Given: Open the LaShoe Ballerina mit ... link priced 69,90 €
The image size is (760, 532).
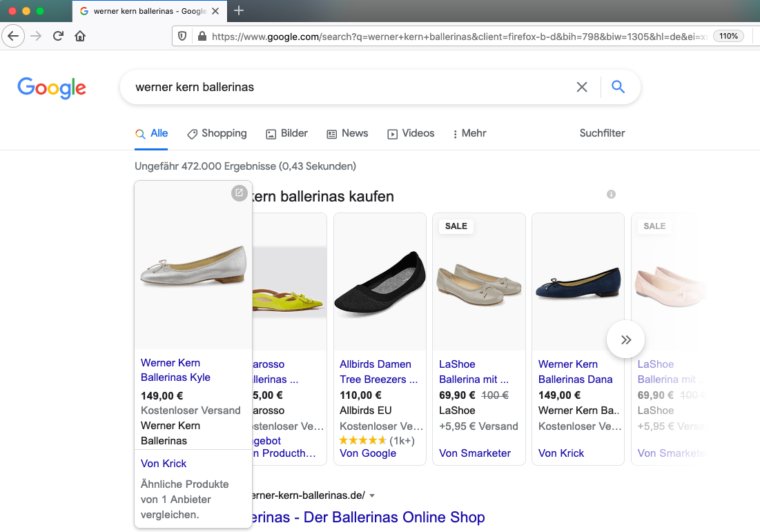Looking at the screenshot, I should click(x=474, y=372).
